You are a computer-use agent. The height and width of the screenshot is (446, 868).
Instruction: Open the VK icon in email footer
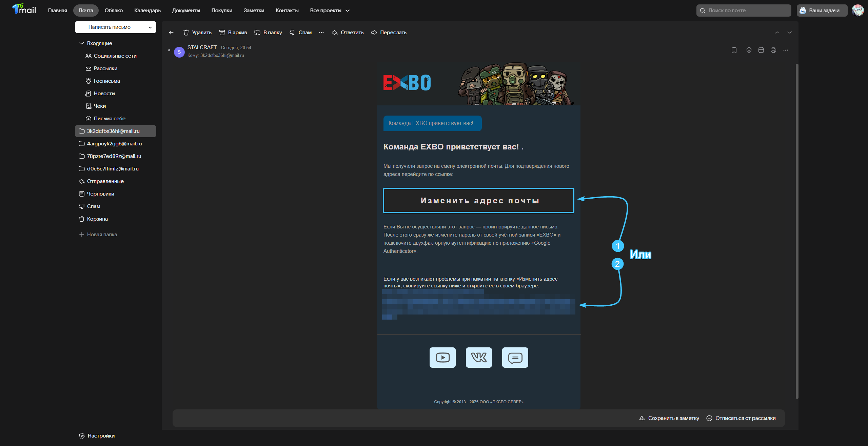[x=479, y=358]
